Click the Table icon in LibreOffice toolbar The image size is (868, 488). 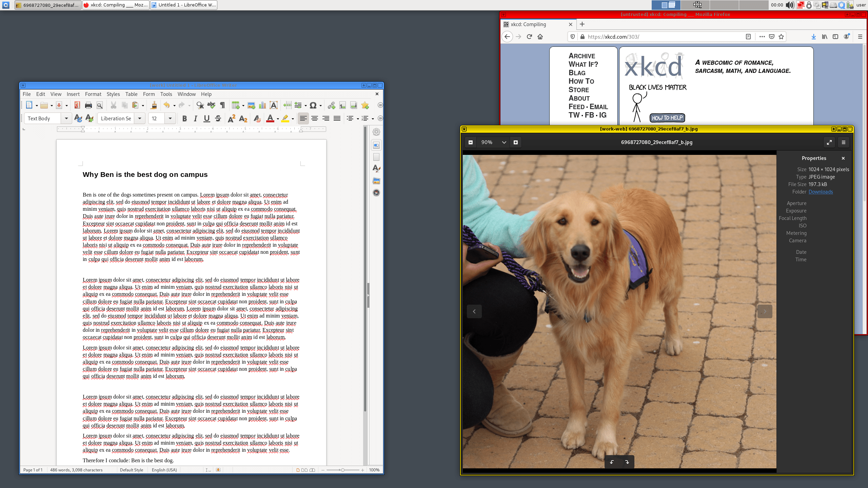[x=236, y=105]
